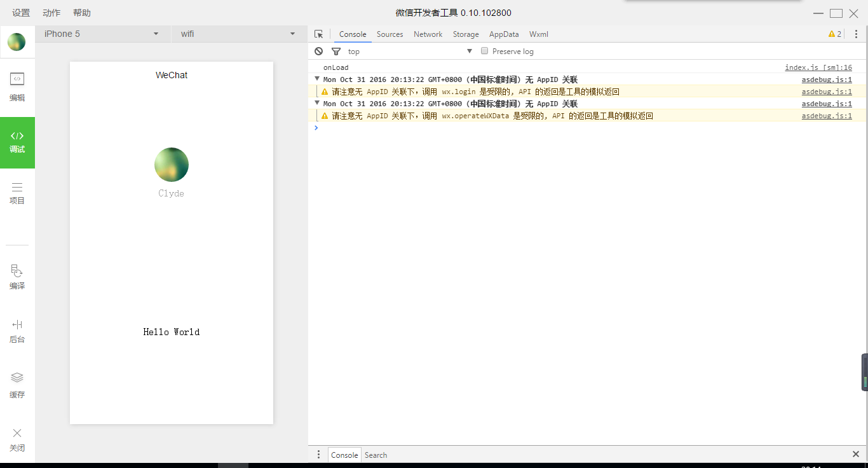Open asdebug.js:1 link on wx.login warning

[x=827, y=92]
